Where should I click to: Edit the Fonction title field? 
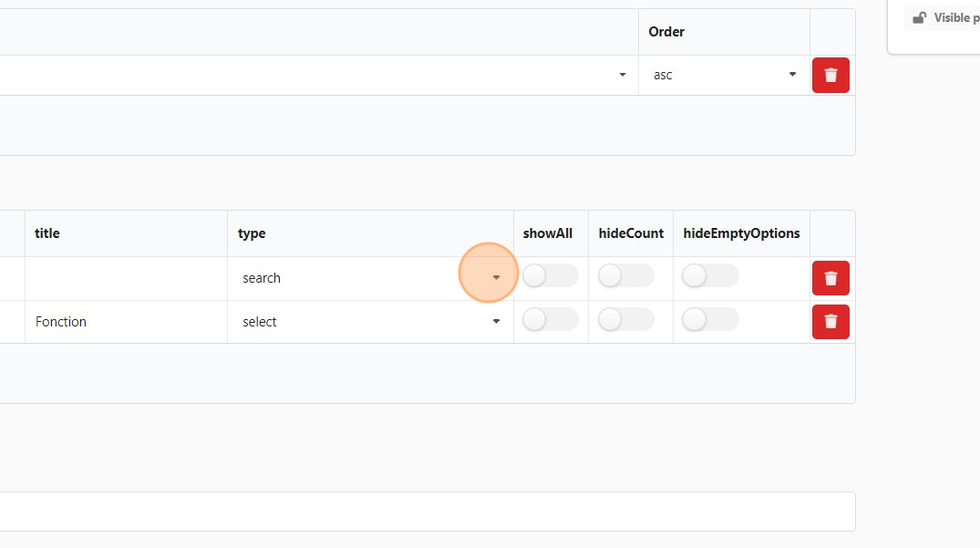pos(126,322)
